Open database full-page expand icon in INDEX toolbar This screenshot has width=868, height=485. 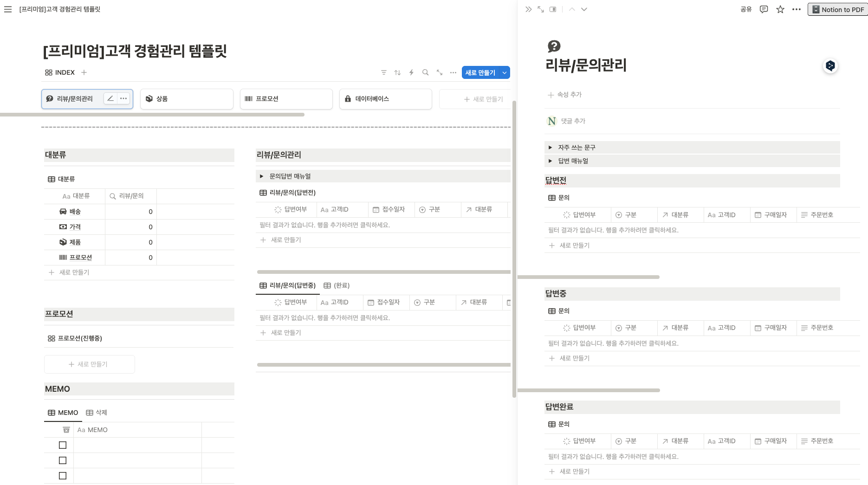pos(440,72)
